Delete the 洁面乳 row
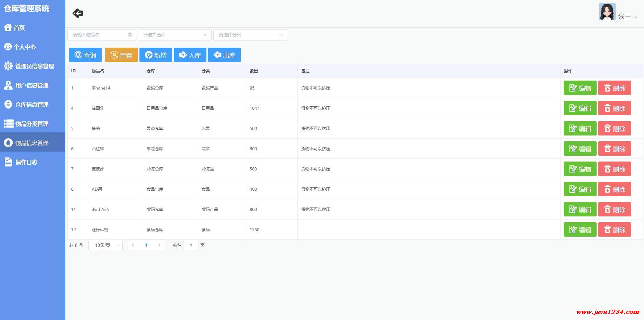Screen dimensions: 644x320 point(614,108)
